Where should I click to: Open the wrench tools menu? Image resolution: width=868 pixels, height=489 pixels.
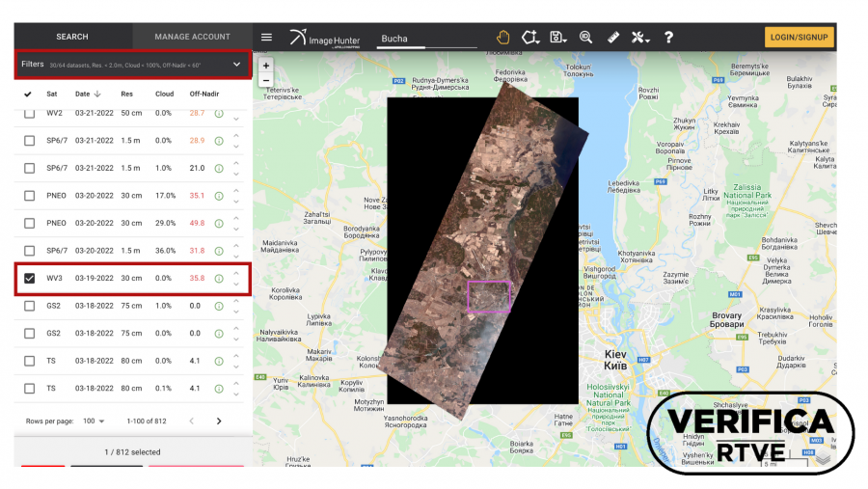click(640, 37)
